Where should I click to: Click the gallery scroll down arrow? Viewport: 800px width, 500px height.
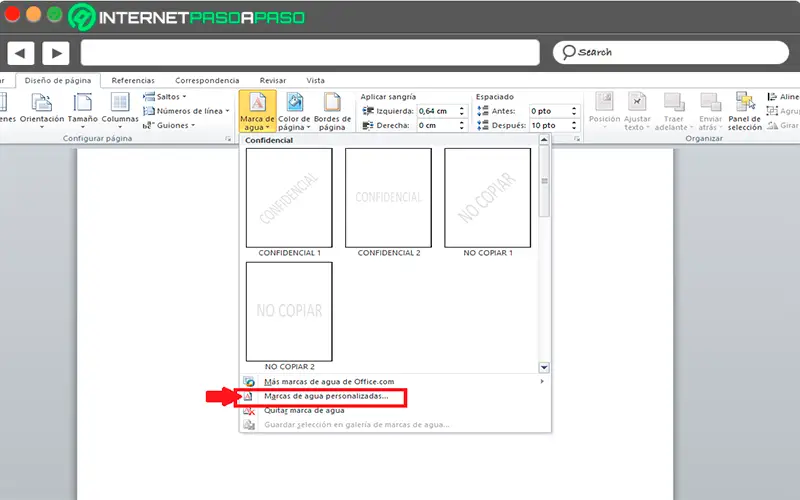pos(544,367)
